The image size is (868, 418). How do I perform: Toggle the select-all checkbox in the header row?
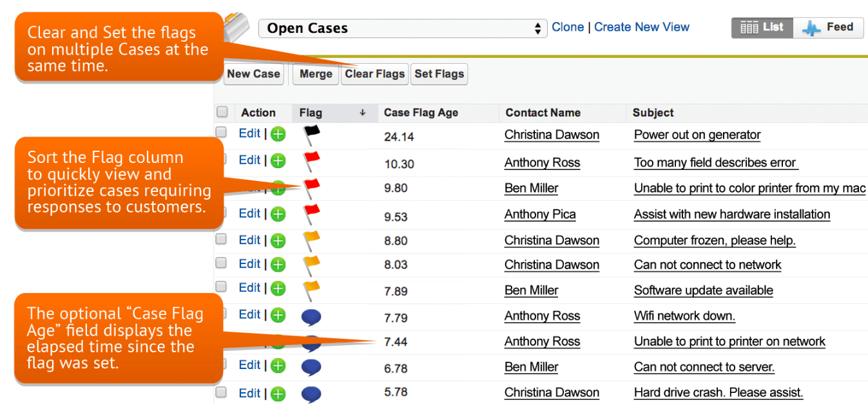222,111
